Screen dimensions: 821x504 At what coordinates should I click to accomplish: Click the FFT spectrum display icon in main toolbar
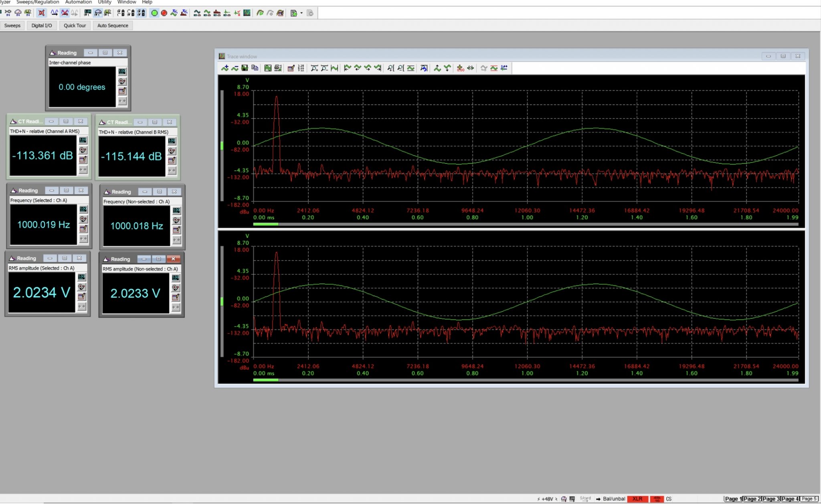(217, 13)
